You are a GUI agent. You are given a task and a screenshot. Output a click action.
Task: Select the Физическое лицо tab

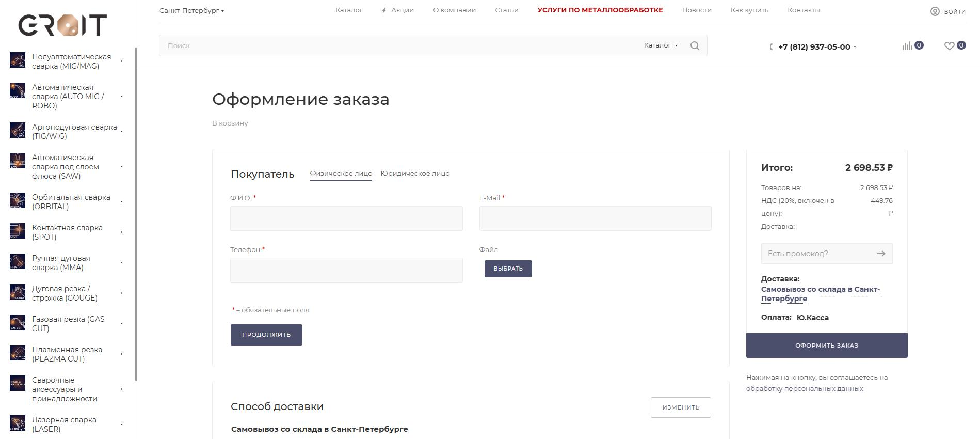[x=341, y=174]
